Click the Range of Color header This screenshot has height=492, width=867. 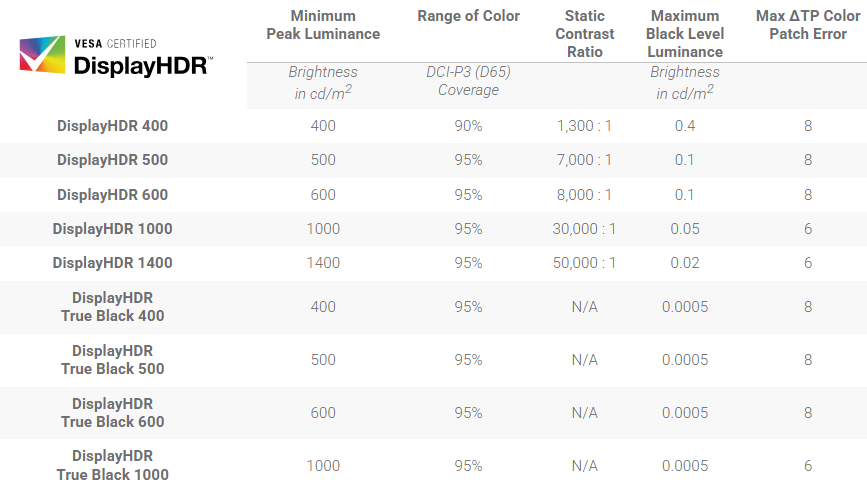pos(468,16)
